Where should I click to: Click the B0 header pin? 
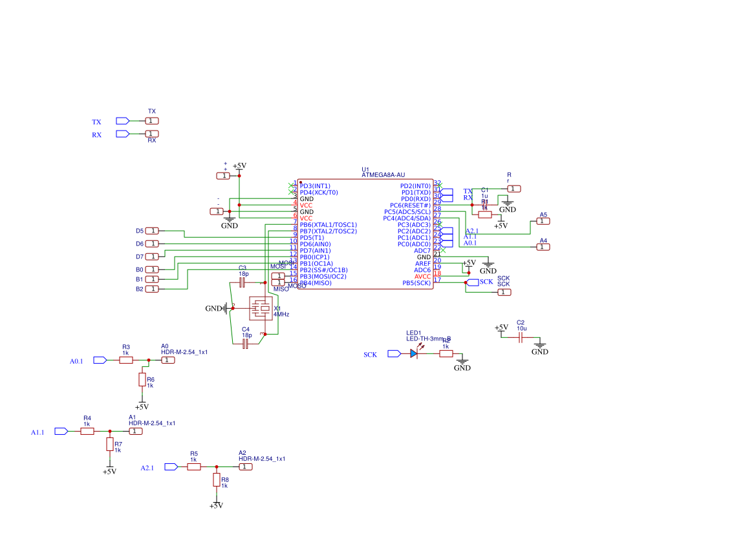[153, 269]
